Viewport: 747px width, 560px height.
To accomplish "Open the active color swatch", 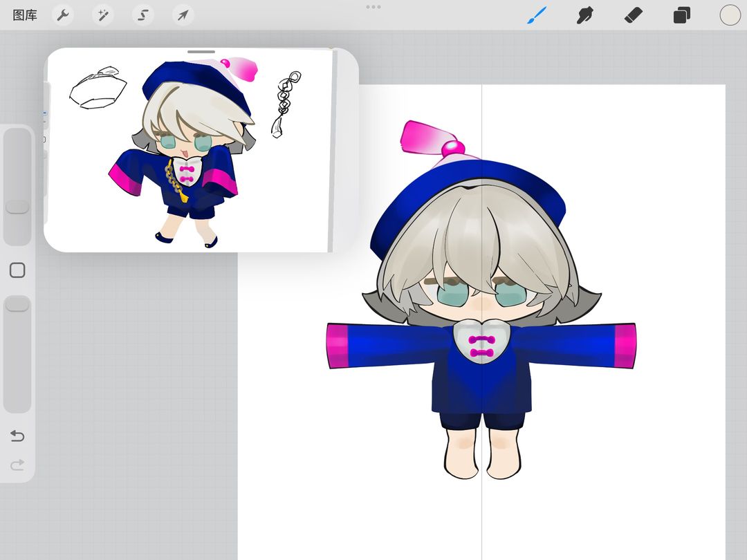I will coord(730,15).
